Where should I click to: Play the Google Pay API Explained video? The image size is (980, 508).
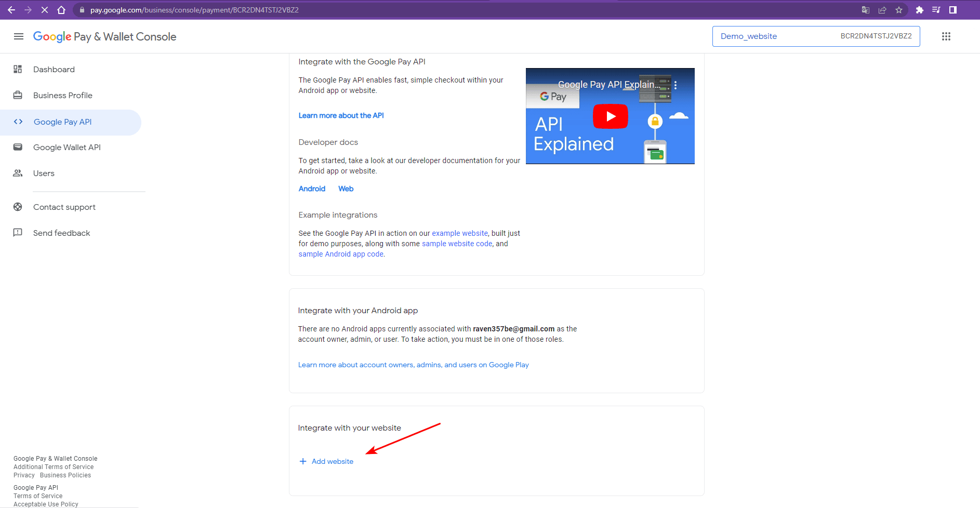click(x=610, y=116)
